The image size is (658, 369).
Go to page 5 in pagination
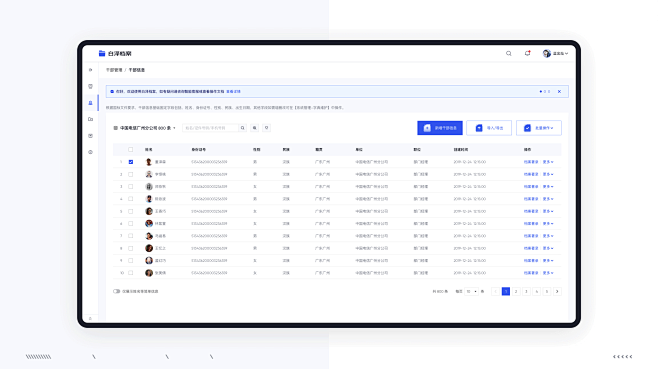[x=547, y=291]
